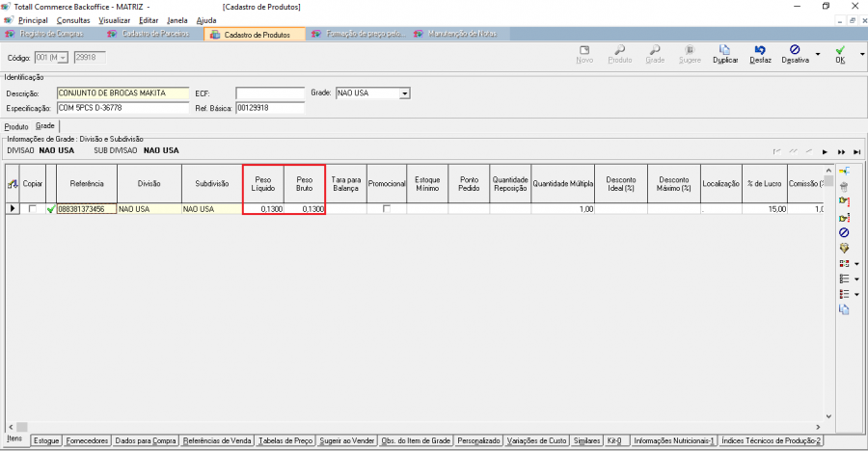
Task: Click the trash delete icon in grid sidebar
Action: (x=844, y=186)
